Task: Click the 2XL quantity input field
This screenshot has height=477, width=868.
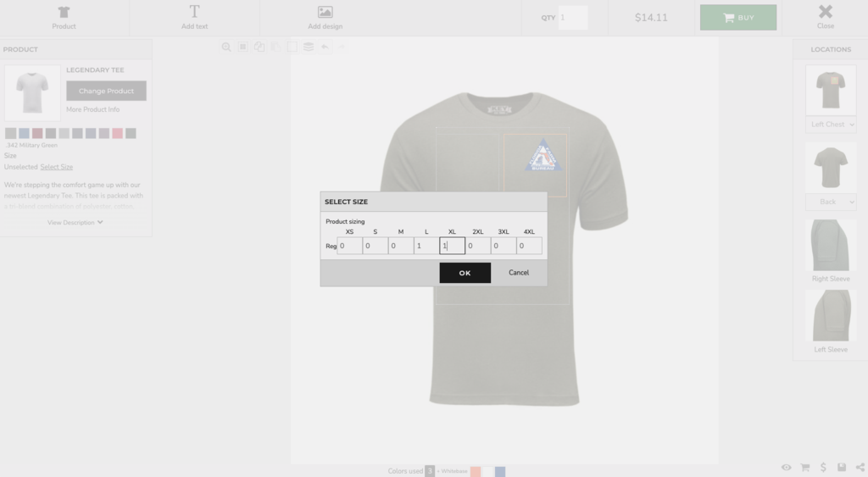Action: (478, 246)
